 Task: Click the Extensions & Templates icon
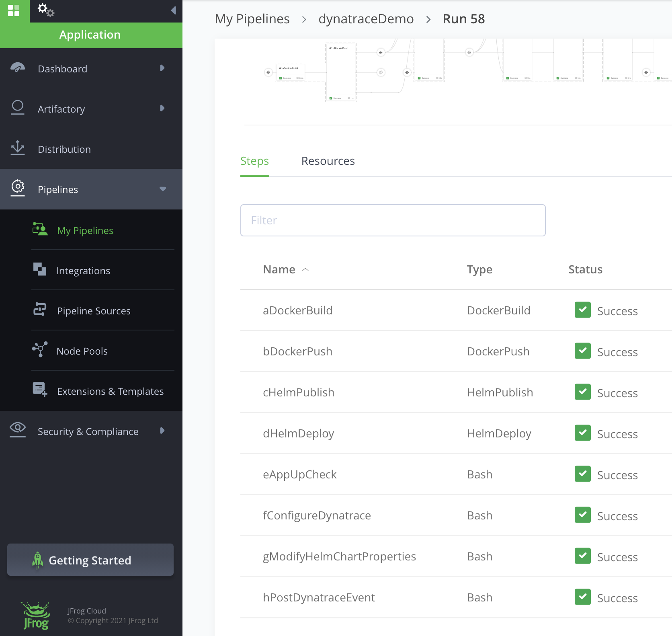tap(40, 390)
